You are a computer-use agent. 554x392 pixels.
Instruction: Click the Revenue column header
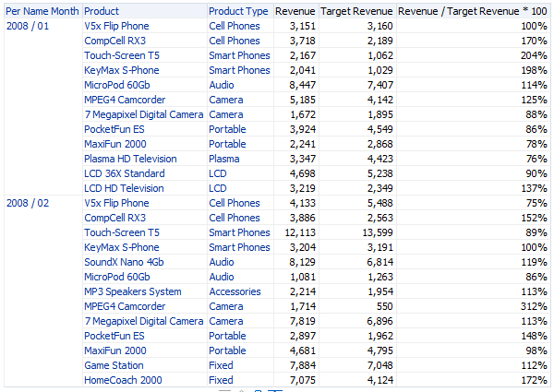pos(295,11)
